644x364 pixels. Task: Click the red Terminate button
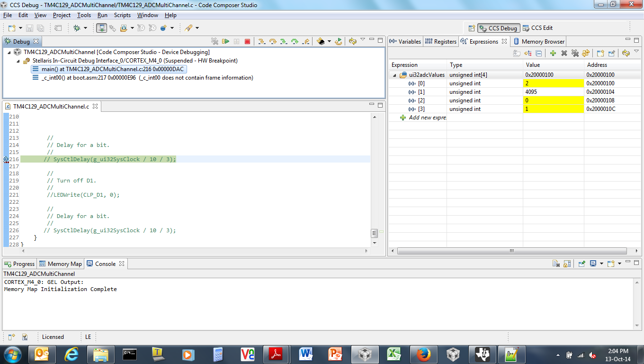pyautogui.click(x=247, y=42)
